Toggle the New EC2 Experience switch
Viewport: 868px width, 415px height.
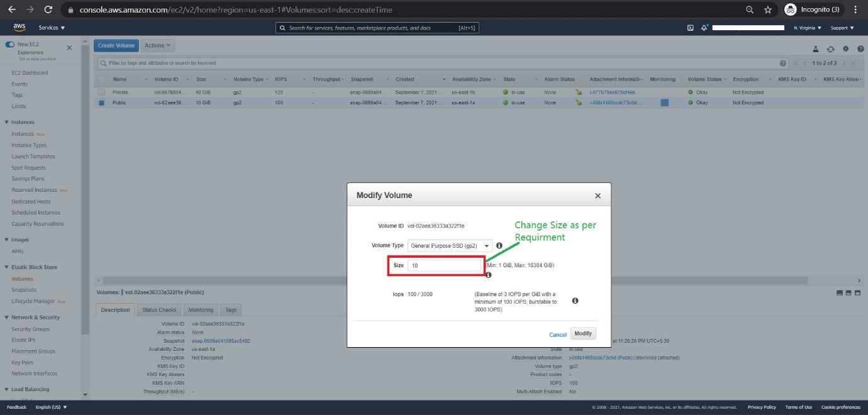coord(9,45)
